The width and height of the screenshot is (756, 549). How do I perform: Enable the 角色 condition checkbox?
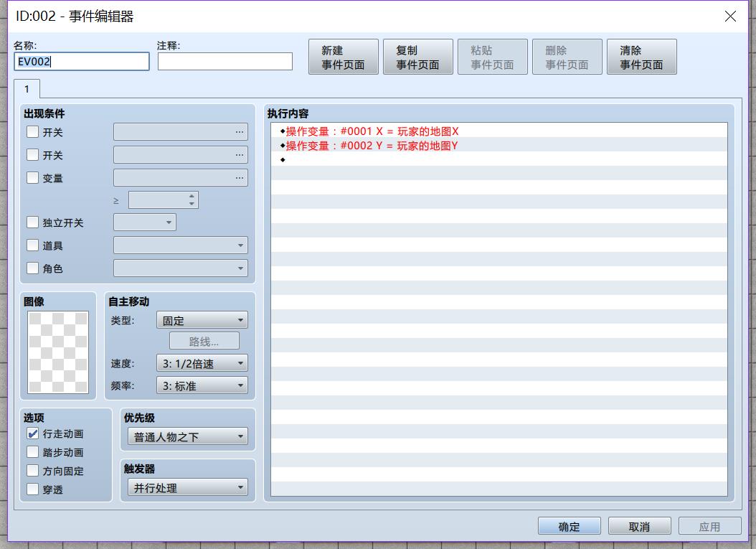(x=32, y=268)
